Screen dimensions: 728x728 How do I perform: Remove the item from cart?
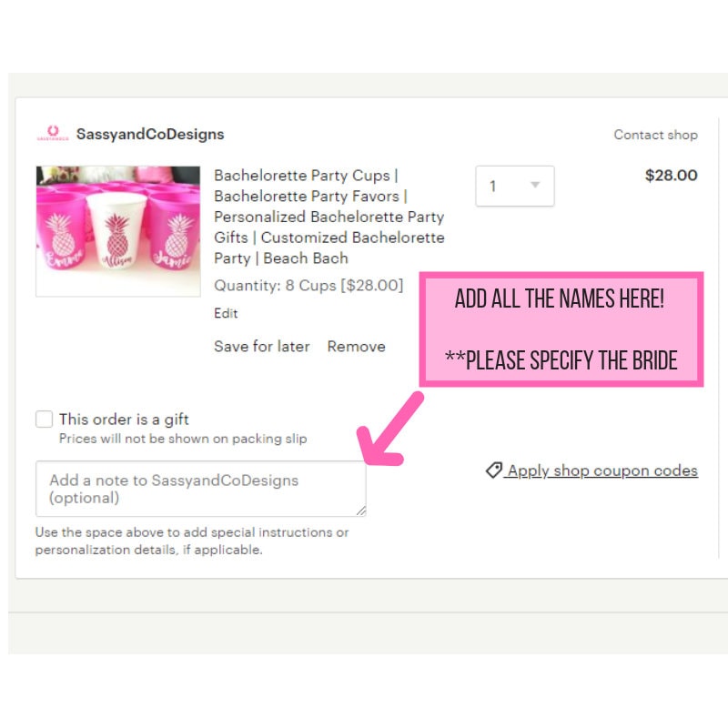coord(356,347)
